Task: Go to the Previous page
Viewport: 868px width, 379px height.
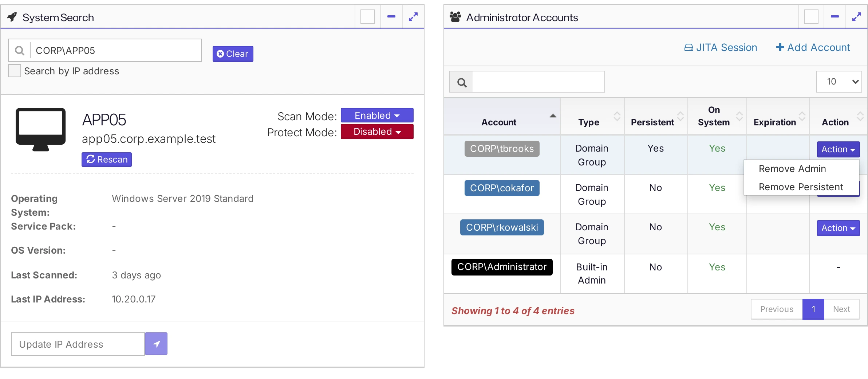Action: pos(777,309)
